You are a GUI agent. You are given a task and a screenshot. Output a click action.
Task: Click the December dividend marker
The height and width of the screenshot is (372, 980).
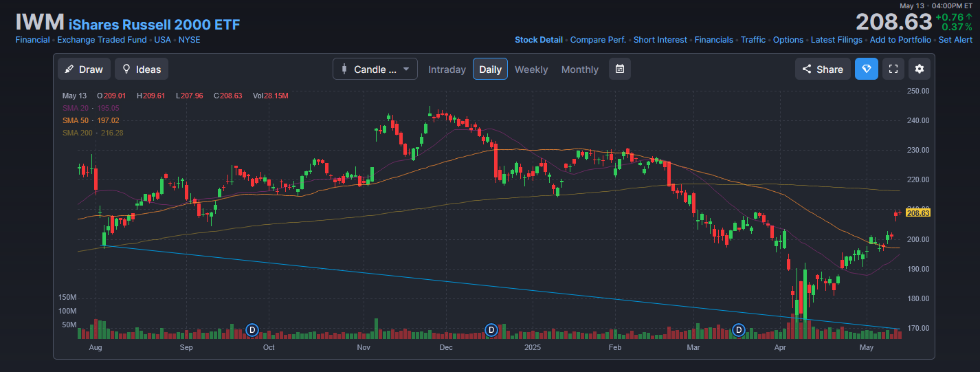coord(491,330)
